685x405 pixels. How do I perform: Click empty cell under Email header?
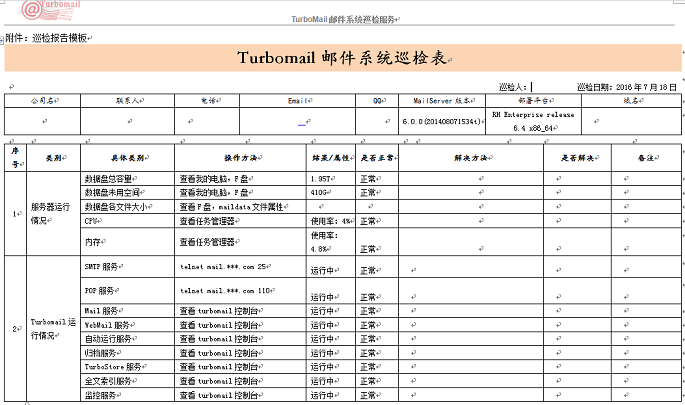coord(298,121)
